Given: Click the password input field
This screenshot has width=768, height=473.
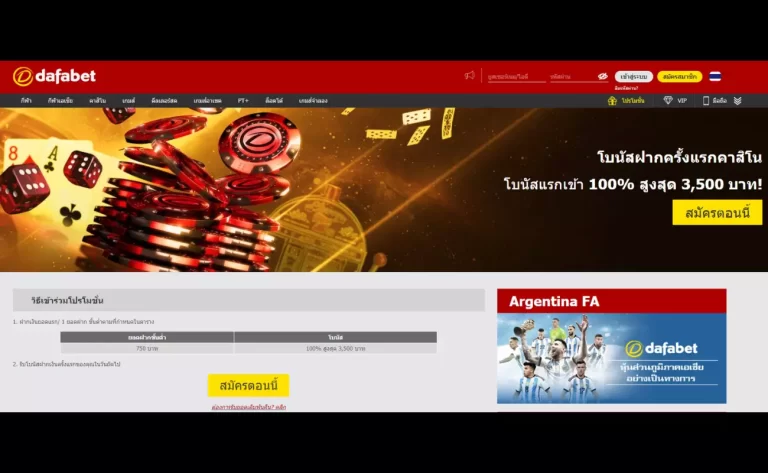Looking at the screenshot, I should pyautogui.click(x=570, y=76).
